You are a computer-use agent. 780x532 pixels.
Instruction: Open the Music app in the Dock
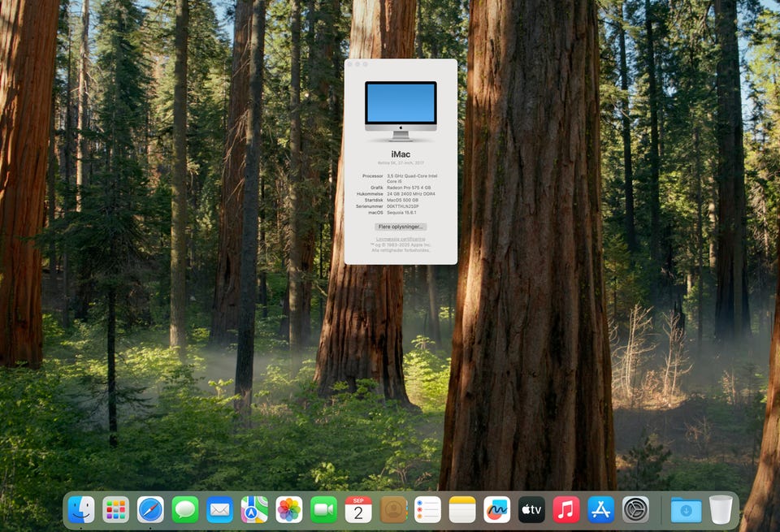point(566,509)
